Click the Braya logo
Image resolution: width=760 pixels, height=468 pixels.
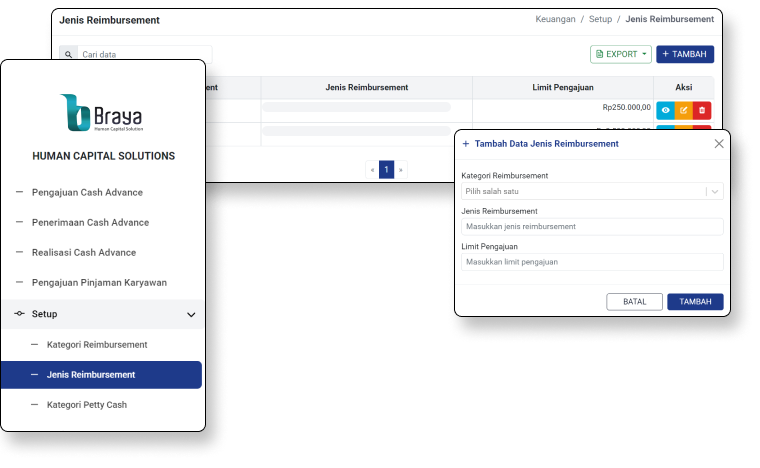pos(103,114)
